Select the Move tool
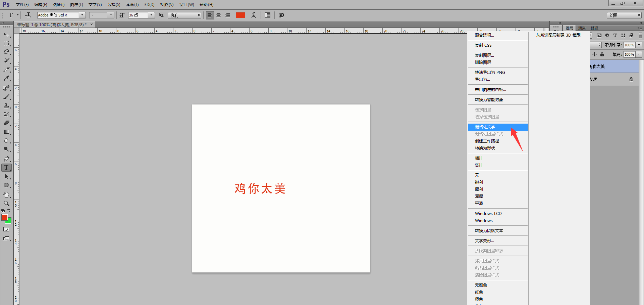Viewport: 644px width, 305px height. click(x=6, y=35)
